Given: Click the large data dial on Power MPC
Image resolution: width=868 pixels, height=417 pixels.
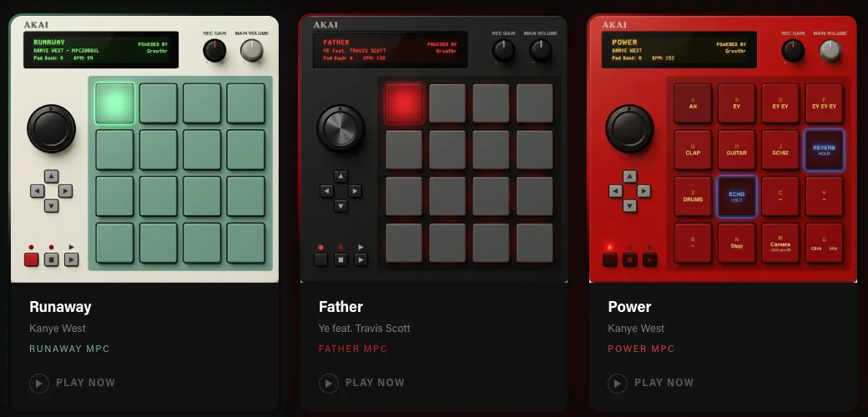Looking at the screenshot, I should [x=630, y=128].
